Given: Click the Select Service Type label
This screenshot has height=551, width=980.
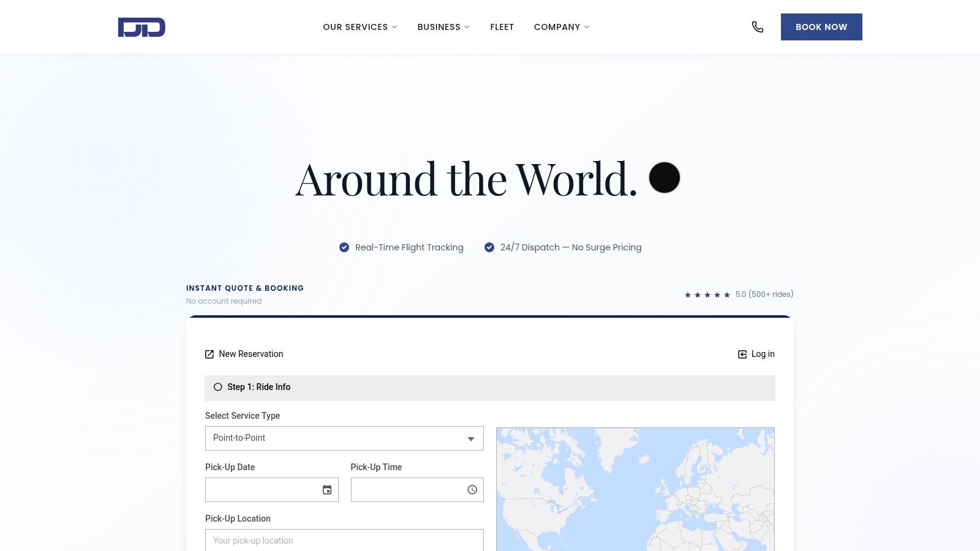Looking at the screenshot, I should tap(243, 416).
